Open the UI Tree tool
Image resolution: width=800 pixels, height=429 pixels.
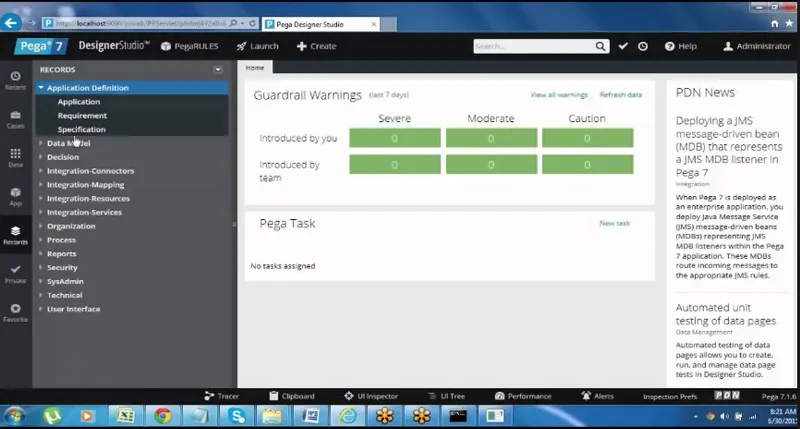point(446,396)
